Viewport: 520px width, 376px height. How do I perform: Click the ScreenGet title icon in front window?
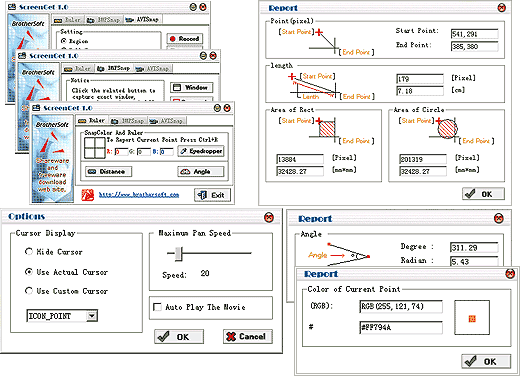pyautogui.click(x=36, y=108)
